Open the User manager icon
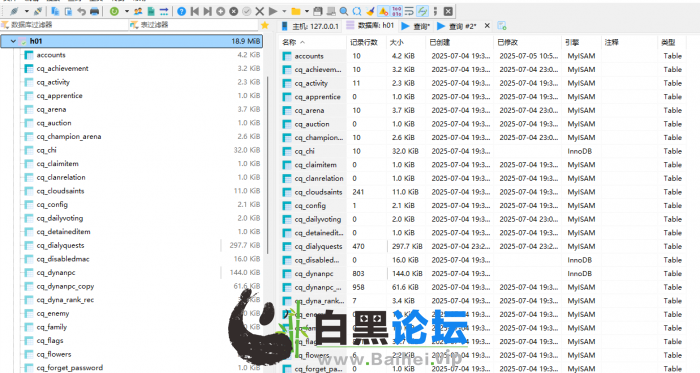This screenshot has height=373, width=700. [138, 11]
